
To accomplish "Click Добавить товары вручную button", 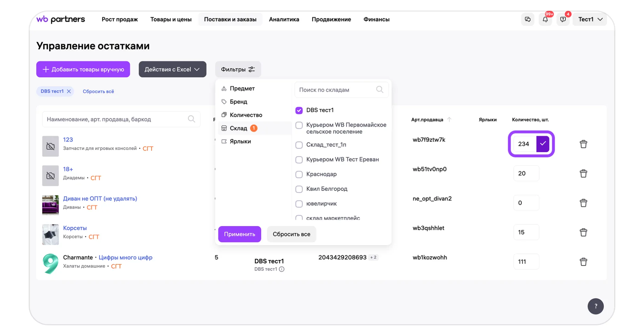I will 83,69.
